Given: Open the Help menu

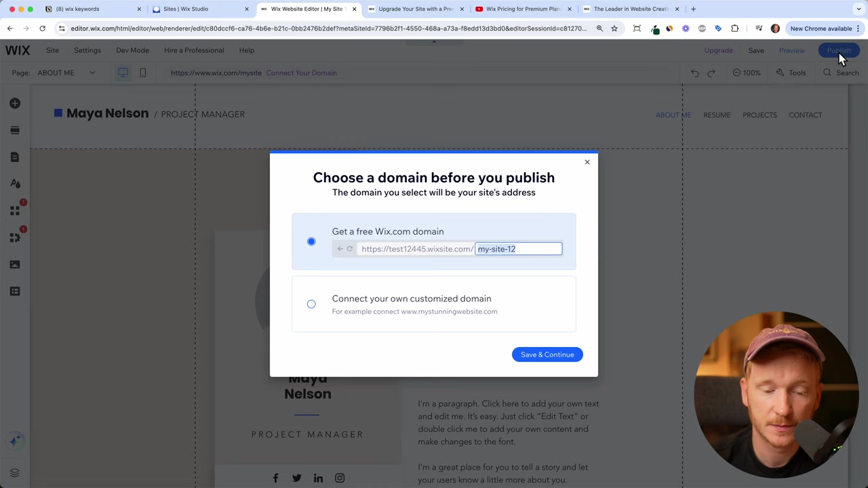Looking at the screenshot, I should [246, 50].
